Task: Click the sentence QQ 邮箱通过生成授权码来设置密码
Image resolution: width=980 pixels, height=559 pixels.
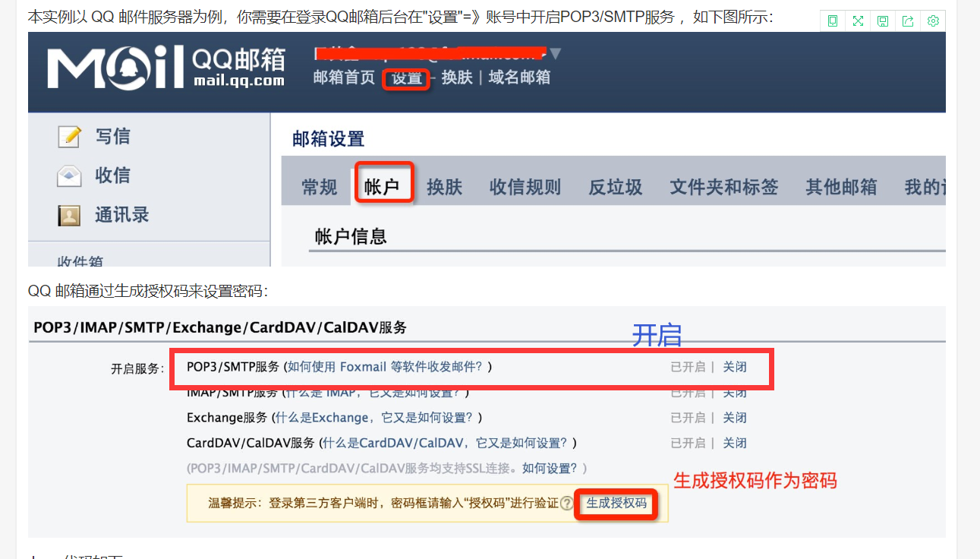Action: (x=148, y=292)
